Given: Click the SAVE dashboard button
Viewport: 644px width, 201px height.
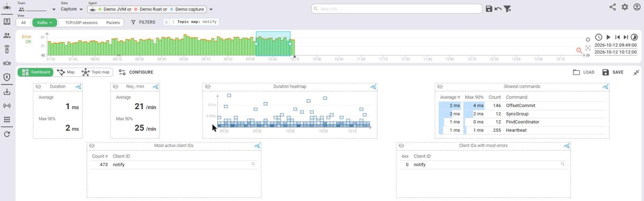Looking at the screenshot, I should click(x=613, y=72).
